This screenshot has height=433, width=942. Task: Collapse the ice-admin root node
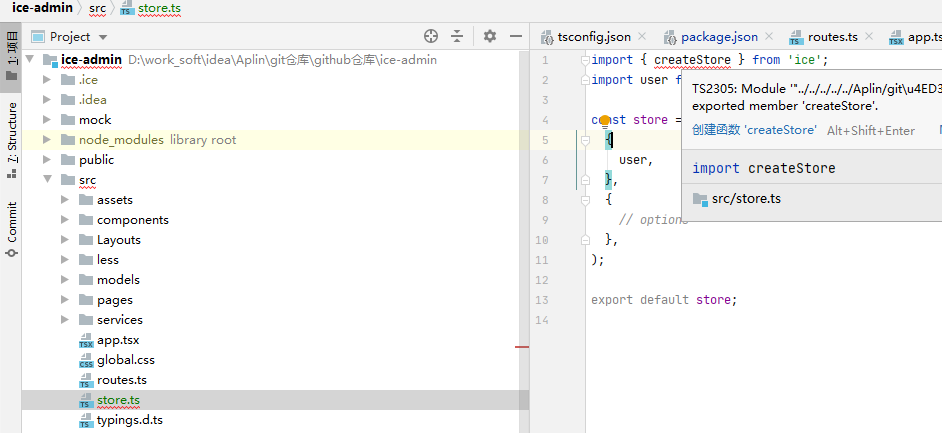pos(31,60)
